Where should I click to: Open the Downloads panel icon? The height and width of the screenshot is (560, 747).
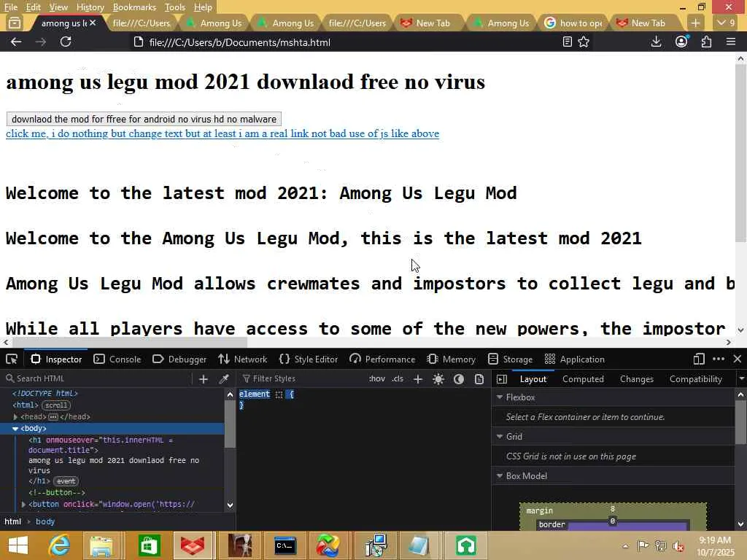click(656, 42)
